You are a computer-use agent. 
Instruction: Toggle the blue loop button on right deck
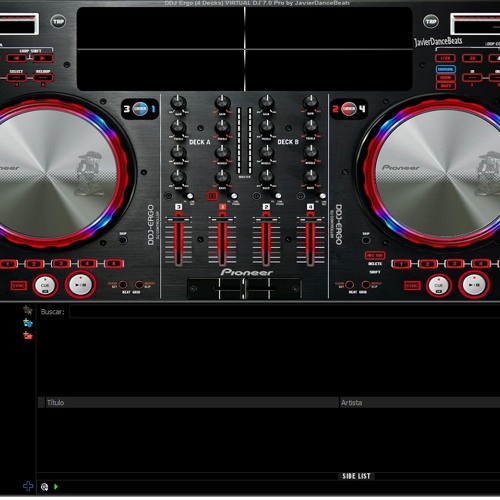pos(445,69)
